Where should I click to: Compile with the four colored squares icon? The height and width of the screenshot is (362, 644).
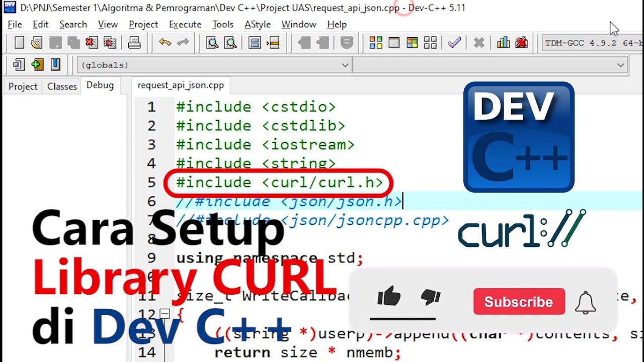376,43
